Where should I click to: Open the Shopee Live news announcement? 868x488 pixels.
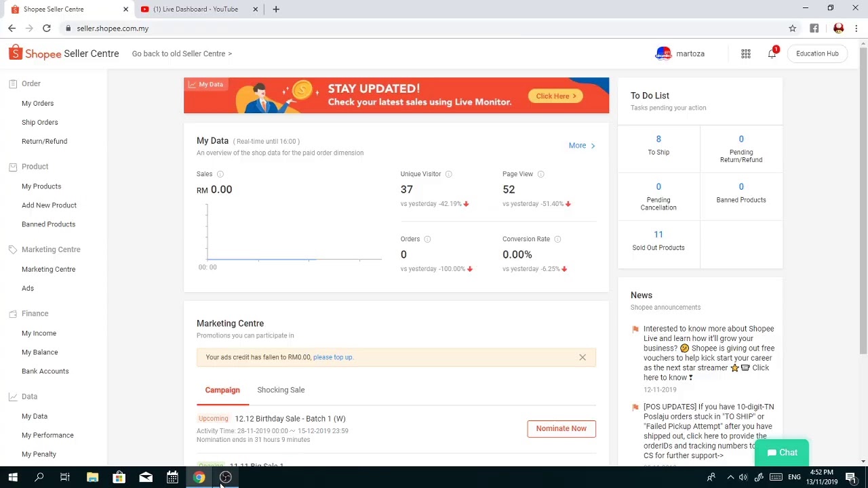pyautogui.click(x=709, y=353)
